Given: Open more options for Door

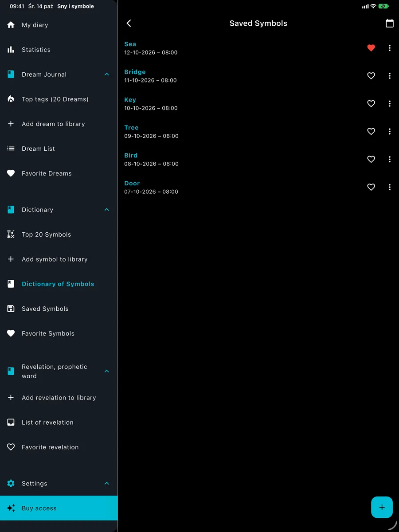Looking at the screenshot, I should 390,187.
